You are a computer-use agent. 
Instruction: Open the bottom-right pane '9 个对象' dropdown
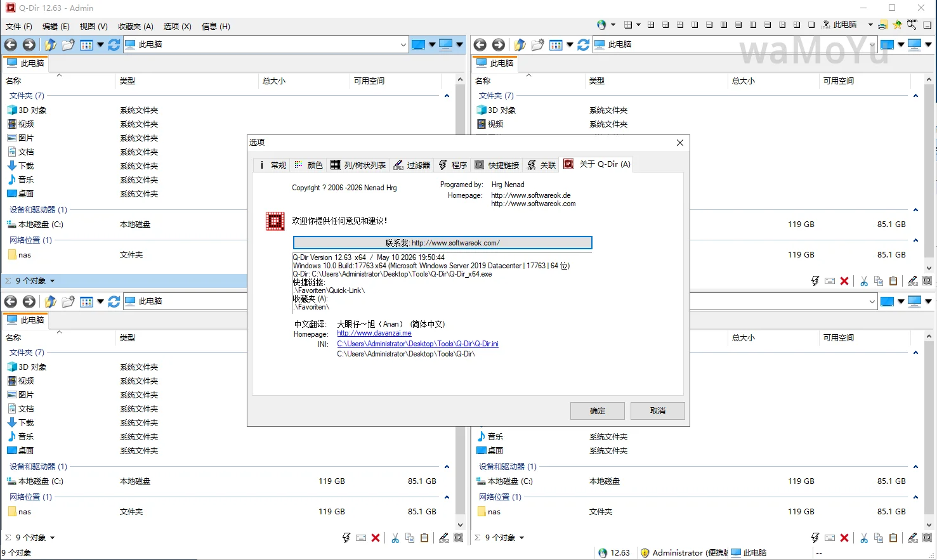[521, 538]
